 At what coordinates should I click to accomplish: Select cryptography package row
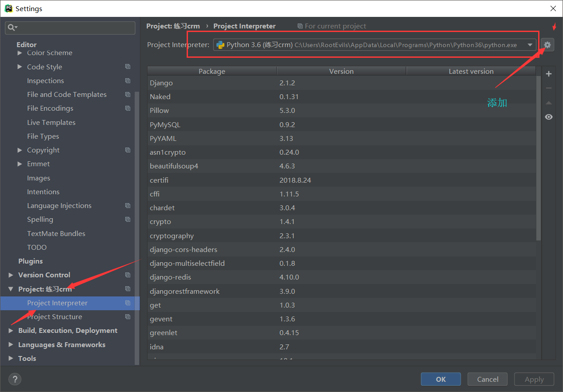tap(342, 236)
